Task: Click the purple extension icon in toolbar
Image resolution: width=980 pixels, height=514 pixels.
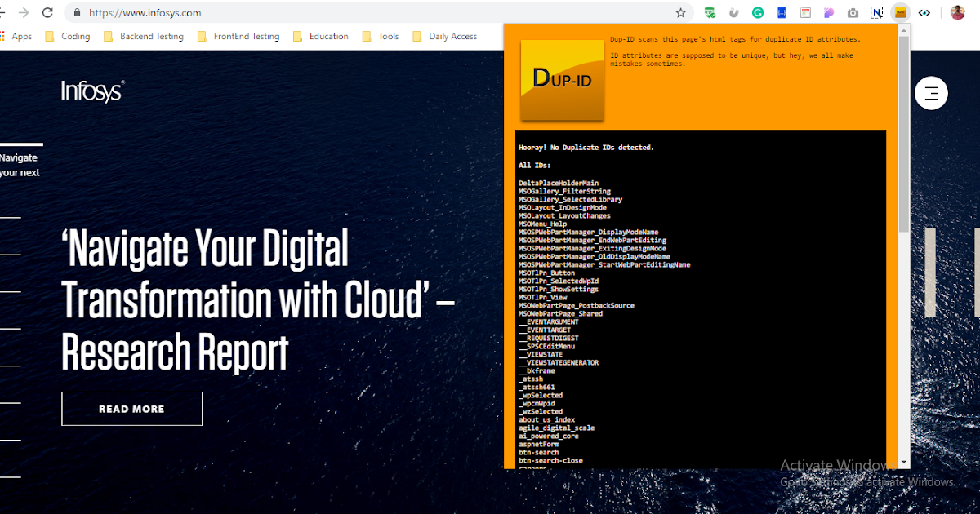Action: pyautogui.click(x=828, y=12)
